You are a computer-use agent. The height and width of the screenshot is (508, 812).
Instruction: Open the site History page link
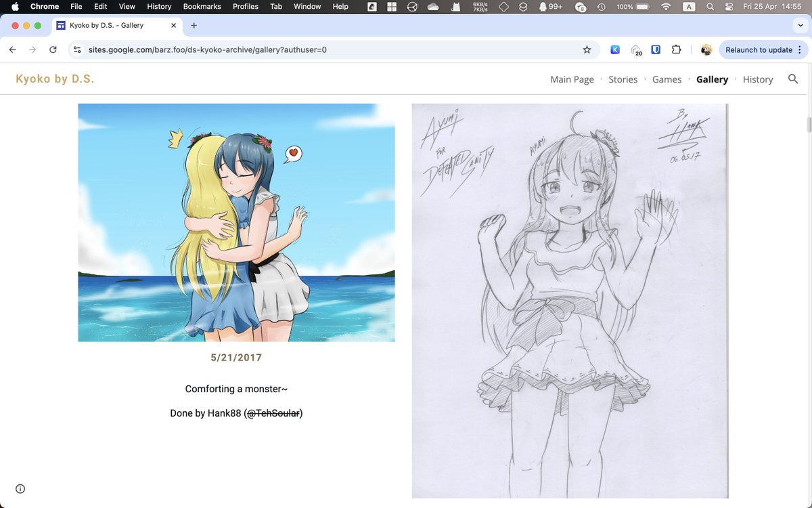click(758, 79)
